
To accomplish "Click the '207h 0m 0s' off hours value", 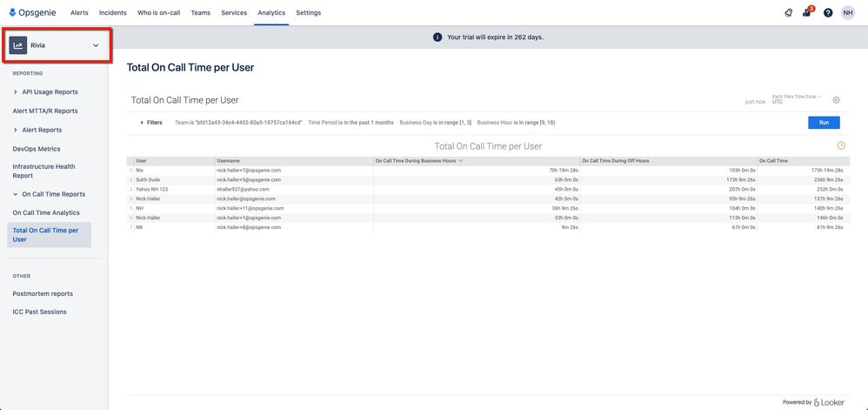I will point(743,189).
